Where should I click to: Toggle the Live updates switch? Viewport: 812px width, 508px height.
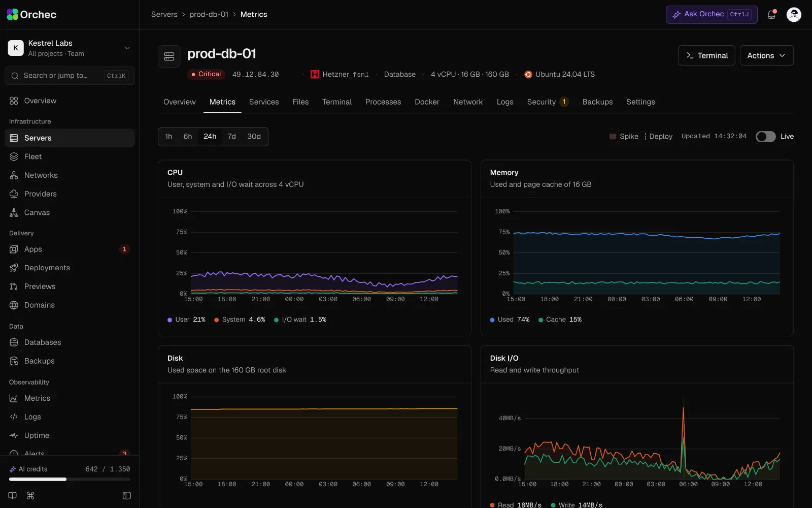765,137
